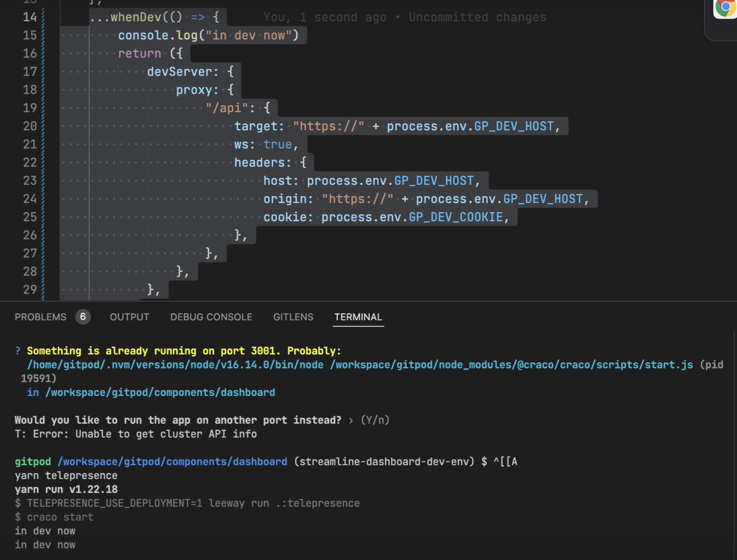Click the TELEPRESENCE_USE_DEPLOYMENT=1 leeway command line
737x560 pixels.
click(x=187, y=504)
